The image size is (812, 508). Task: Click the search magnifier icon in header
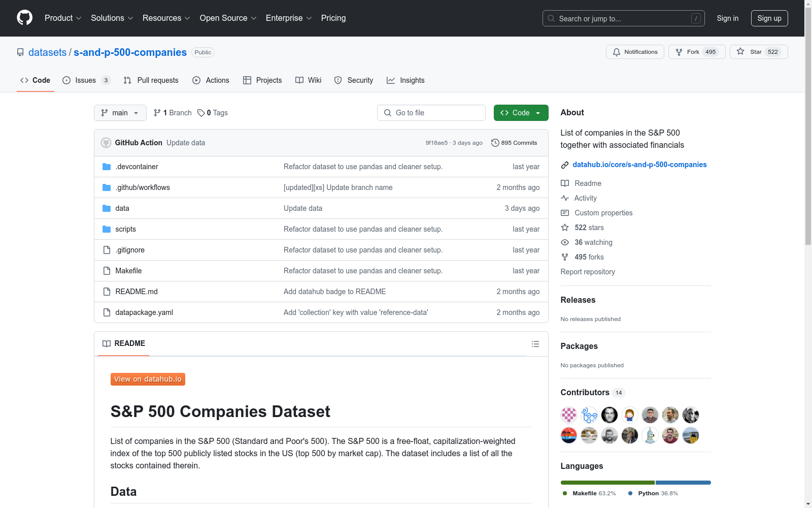(x=551, y=18)
